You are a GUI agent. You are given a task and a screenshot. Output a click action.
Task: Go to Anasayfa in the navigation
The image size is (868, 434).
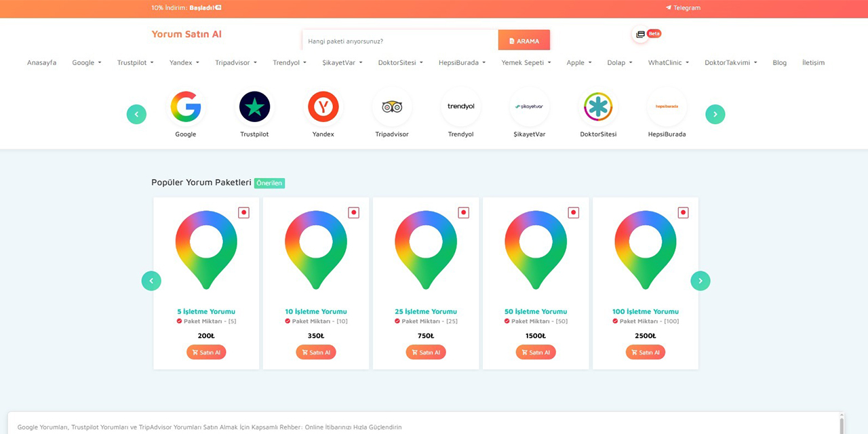pyautogui.click(x=42, y=62)
